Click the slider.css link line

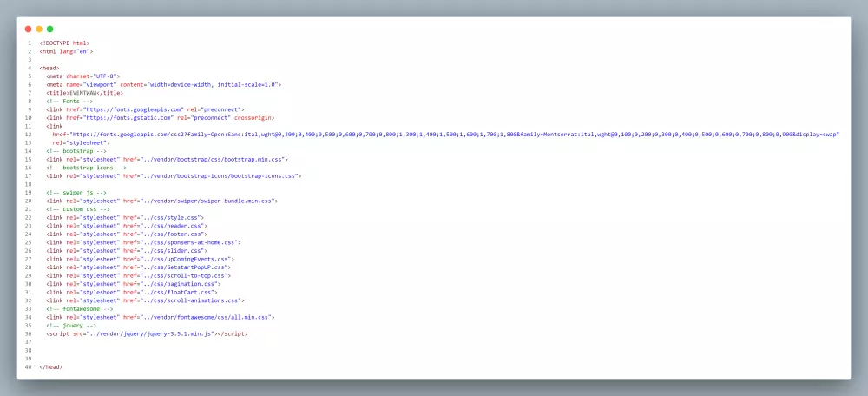click(x=127, y=251)
